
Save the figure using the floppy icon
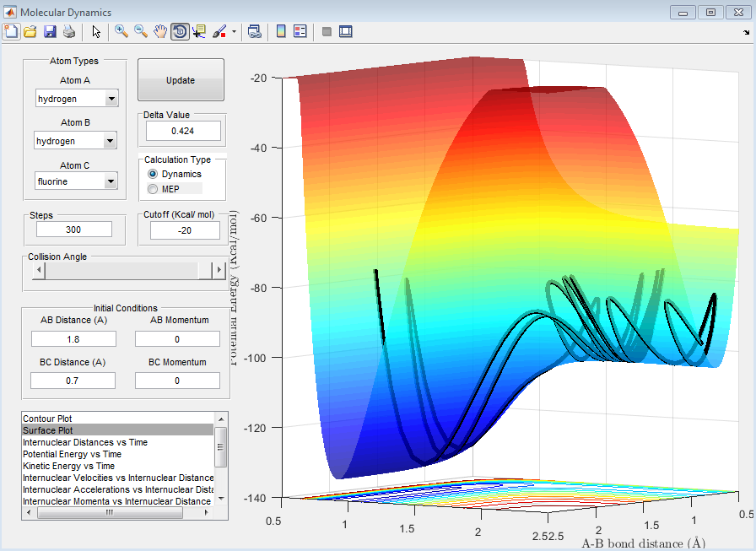50,31
